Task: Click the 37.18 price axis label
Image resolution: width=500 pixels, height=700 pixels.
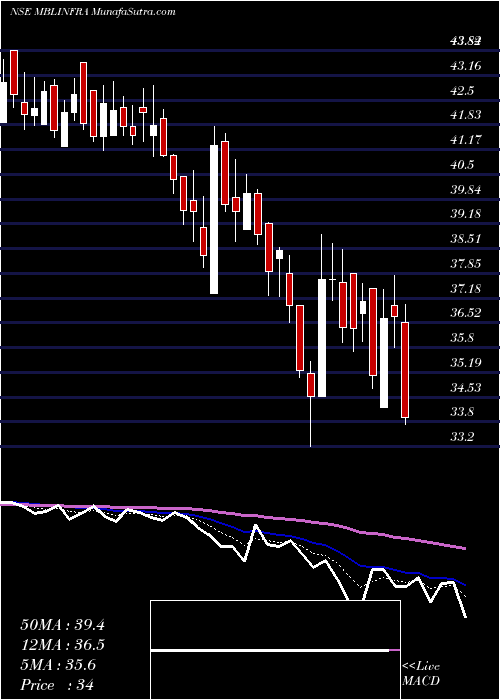Action: tap(466, 289)
